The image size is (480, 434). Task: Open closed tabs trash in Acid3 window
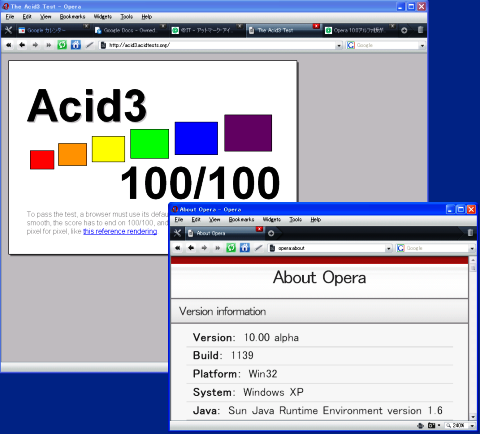[420, 30]
